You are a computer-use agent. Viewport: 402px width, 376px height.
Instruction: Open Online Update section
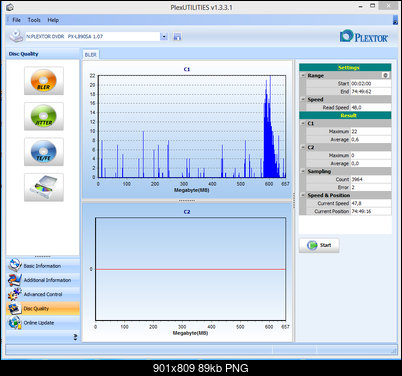click(x=43, y=323)
